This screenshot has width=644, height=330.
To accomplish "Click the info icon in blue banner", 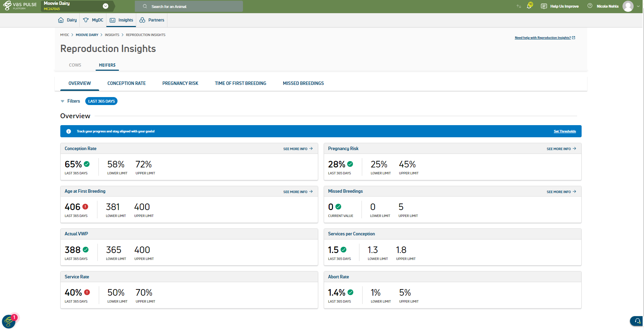I will pos(69,131).
